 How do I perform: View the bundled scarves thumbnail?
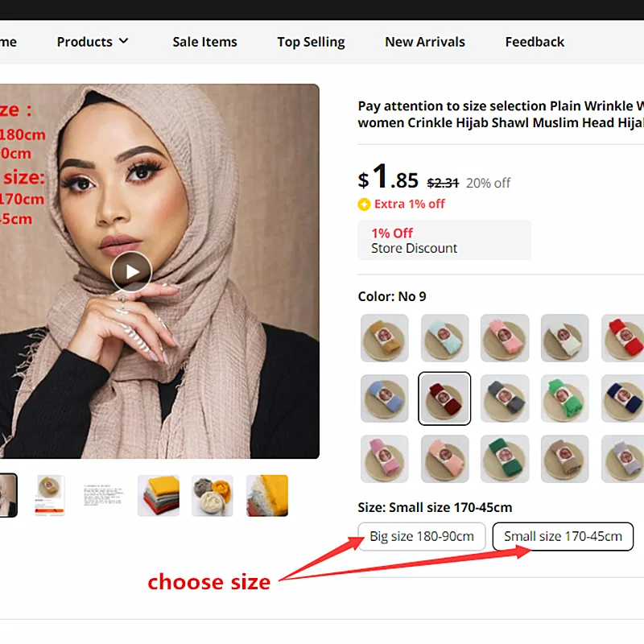[x=213, y=496]
